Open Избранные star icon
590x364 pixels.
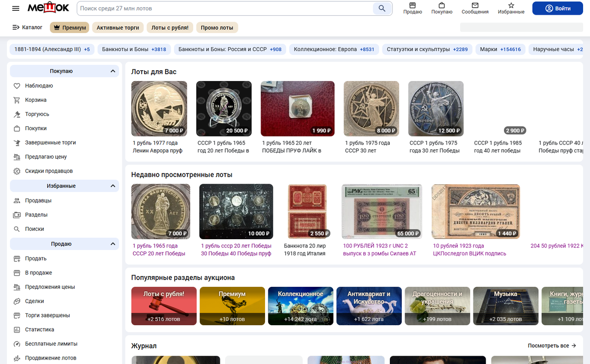(511, 8)
